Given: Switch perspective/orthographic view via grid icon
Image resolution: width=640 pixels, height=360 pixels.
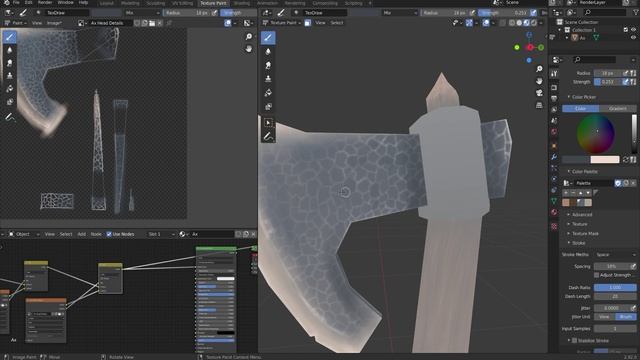Looking at the screenshot, I should [539, 105].
